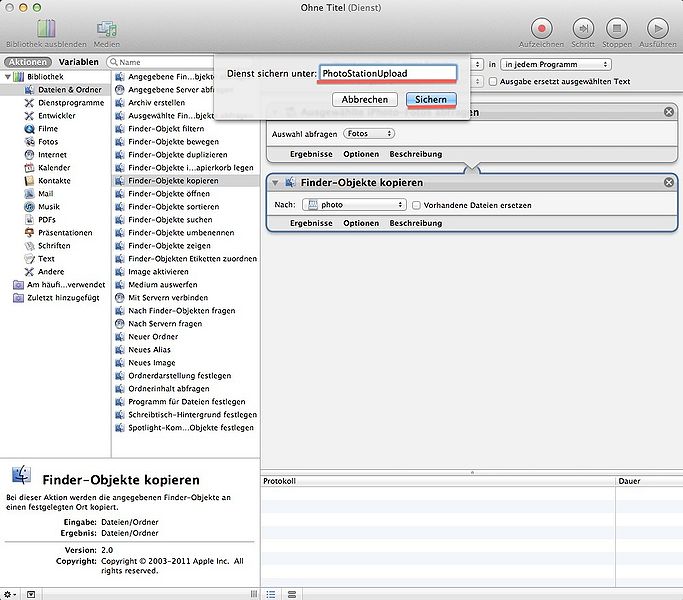
Task: Enable Vorhandene Dateien ersetzen checkbox
Action: coord(417,205)
